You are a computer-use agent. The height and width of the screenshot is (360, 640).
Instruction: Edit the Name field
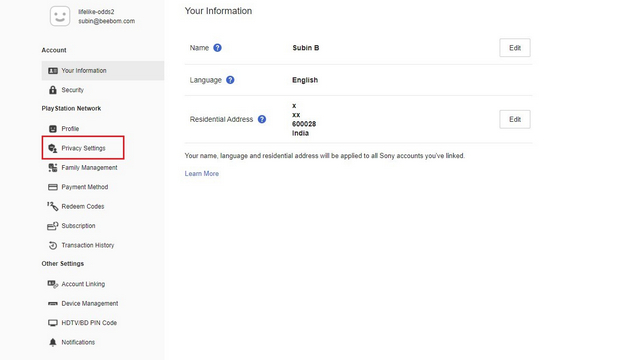pos(515,48)
